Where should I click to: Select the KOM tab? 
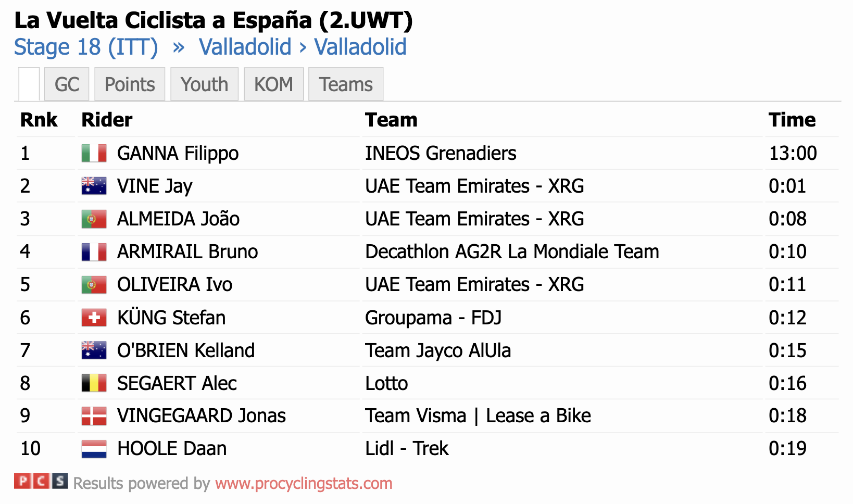click(273, 84)
